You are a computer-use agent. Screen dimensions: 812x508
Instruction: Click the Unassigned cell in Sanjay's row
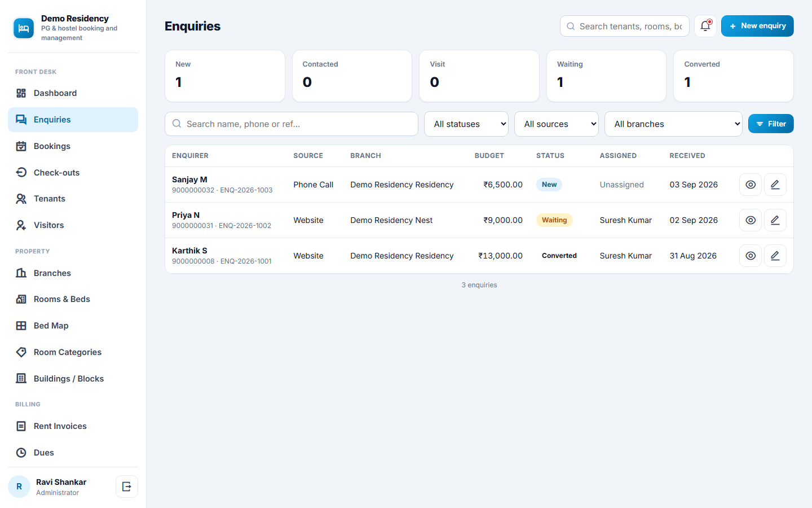coord(621,185)
